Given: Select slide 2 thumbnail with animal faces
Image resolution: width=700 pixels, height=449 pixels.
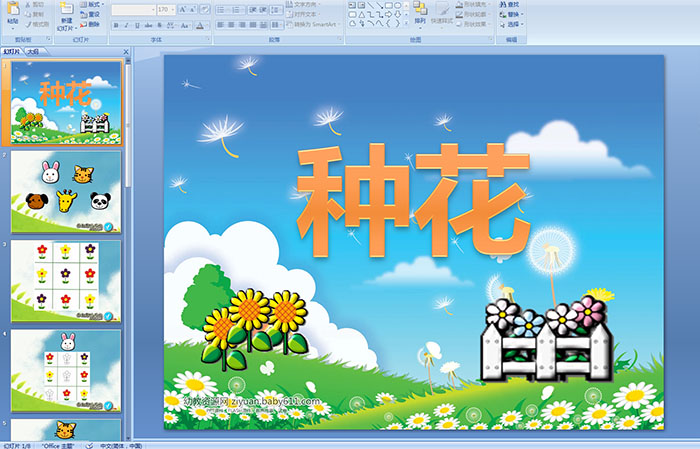Looking at the screenshot, I should (x=66, y=192).
